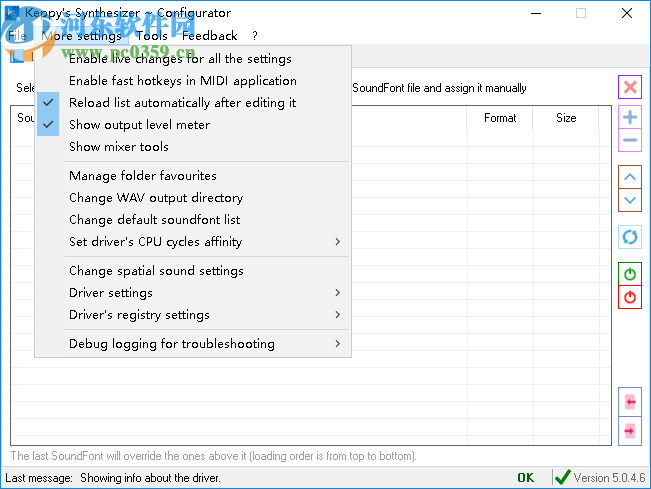This screenshot has width=651, height=489.
Task: Click the Size column header
Action: click(x=566, y=118)
